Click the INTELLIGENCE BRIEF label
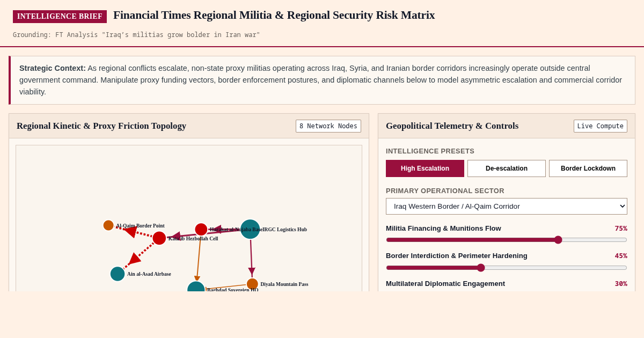 (x=60, y=17)
